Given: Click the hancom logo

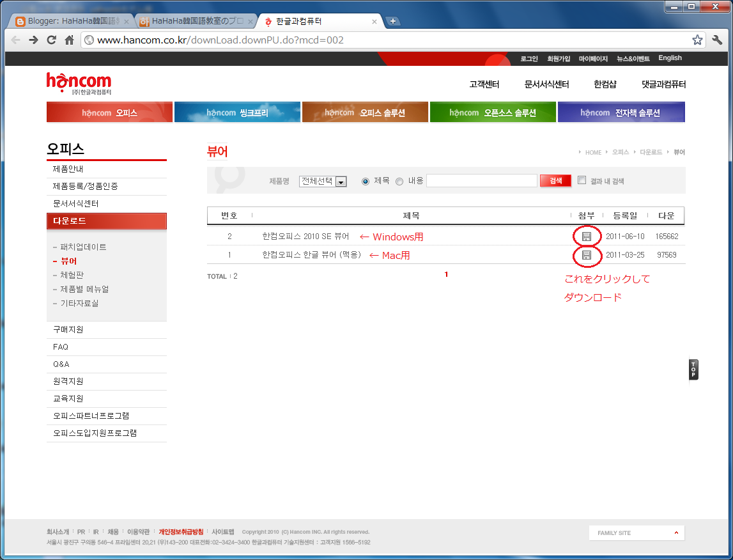Looking at the screenshot, I should [79, 84].
